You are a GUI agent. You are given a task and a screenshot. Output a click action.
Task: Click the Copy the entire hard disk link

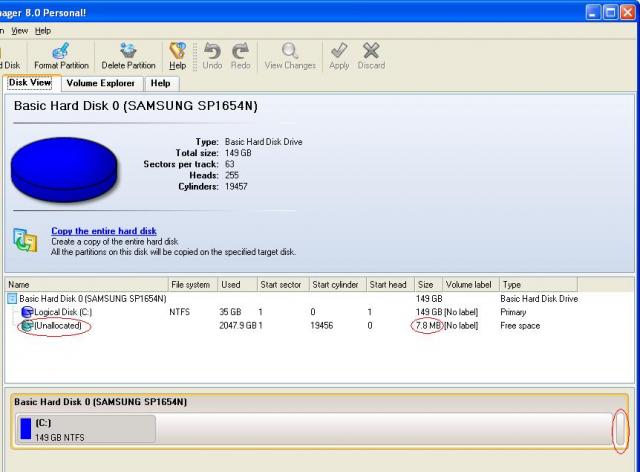pyautogui.click(x=104, y=231)
